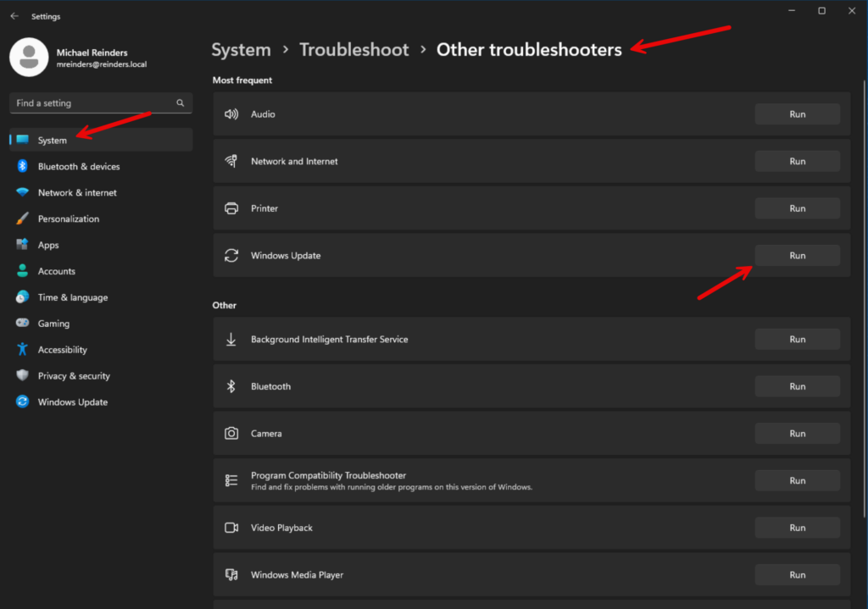Viewport: 868px width, 609px height.
Task: Run Background Intelligent Transfer Service troubleshooter
Action: click(x=797, y=339)
